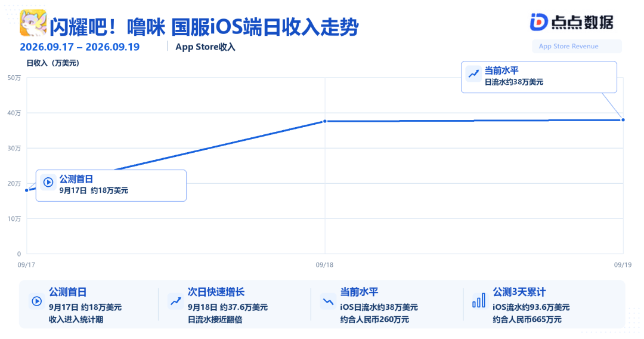Click the play icon in the bottom 公测首日 card
This screenshot has height=339, width=644.
(x=36, y=301)
